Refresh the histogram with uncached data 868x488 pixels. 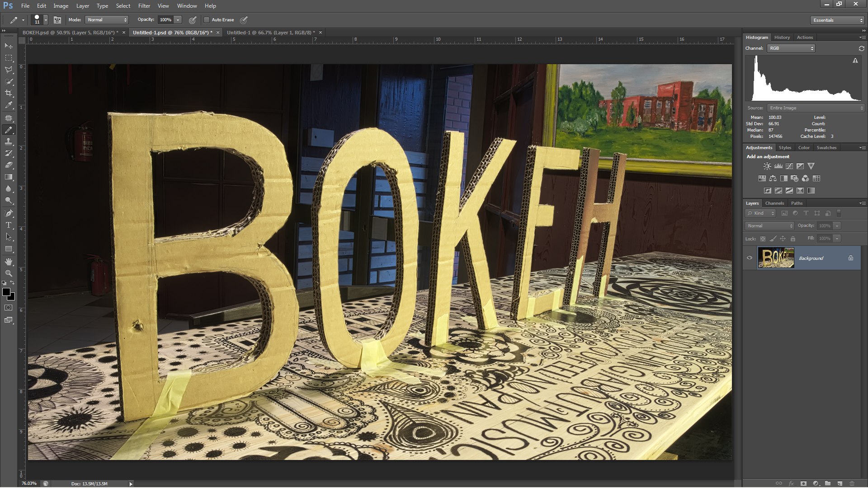[x=861, y=48]
